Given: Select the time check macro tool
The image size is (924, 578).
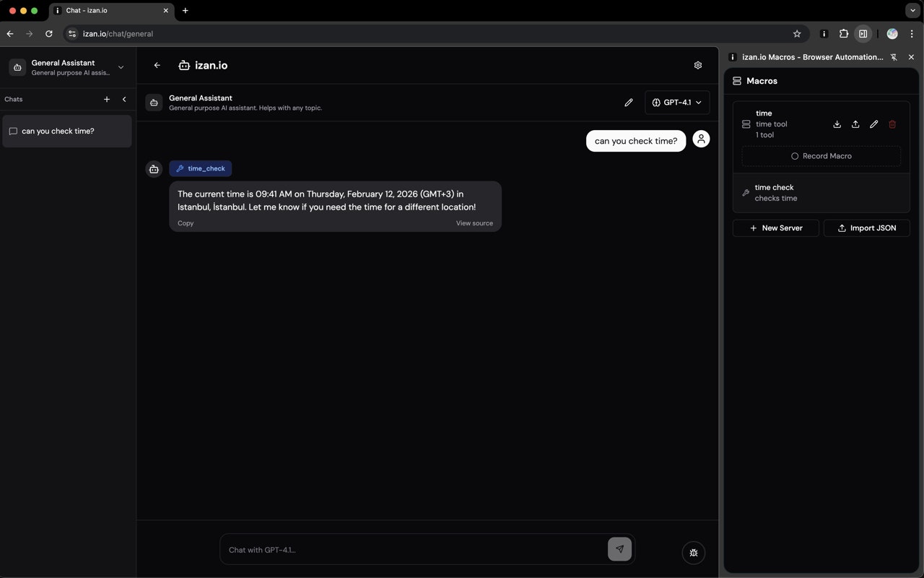Looking at the screenshot, I should (x=821, y=193).
